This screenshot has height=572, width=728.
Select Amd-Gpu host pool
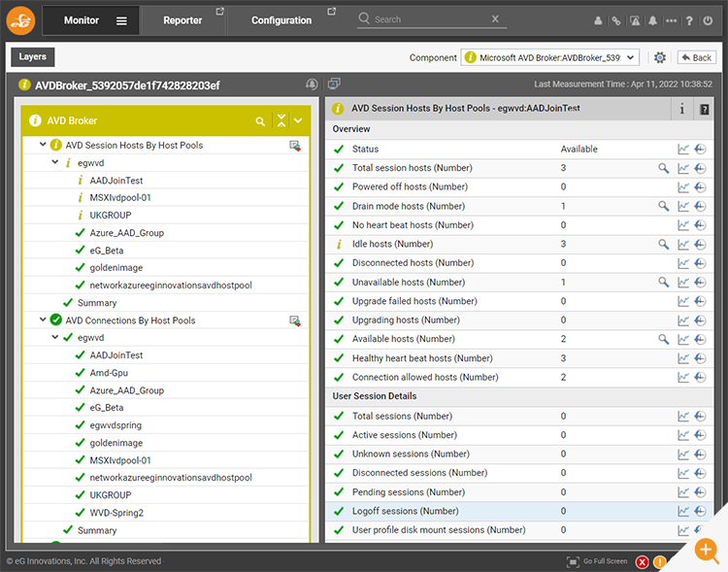pyautogui.click(x=109, y=373)
